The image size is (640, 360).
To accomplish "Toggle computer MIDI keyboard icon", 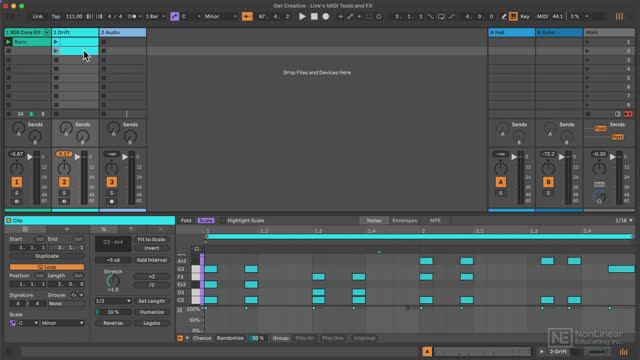I will 513,16.
